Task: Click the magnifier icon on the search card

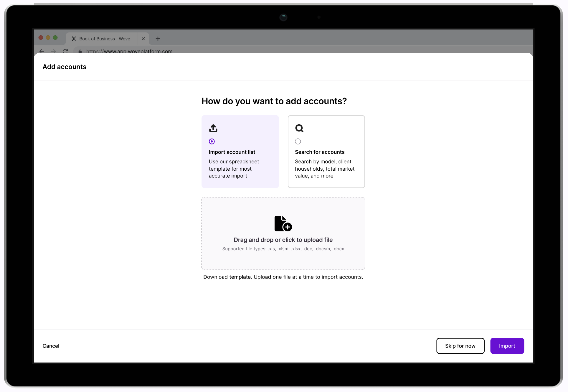Action: [299, 128]
